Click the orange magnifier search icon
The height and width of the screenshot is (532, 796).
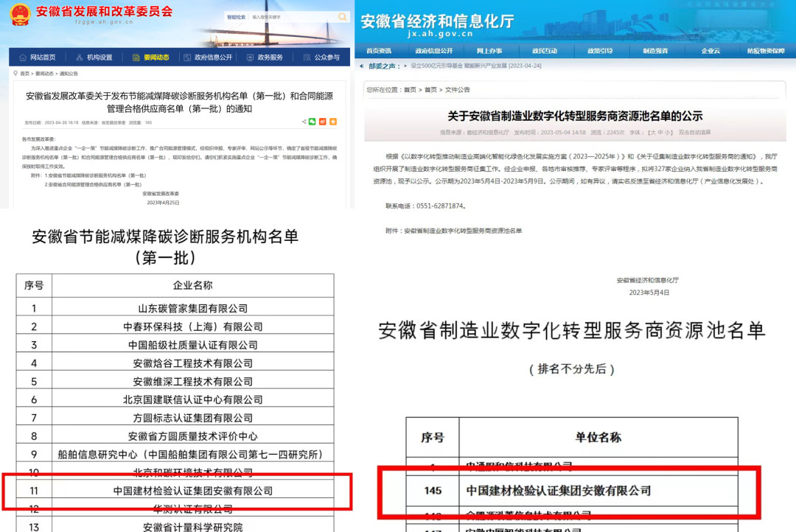[343, 17]
